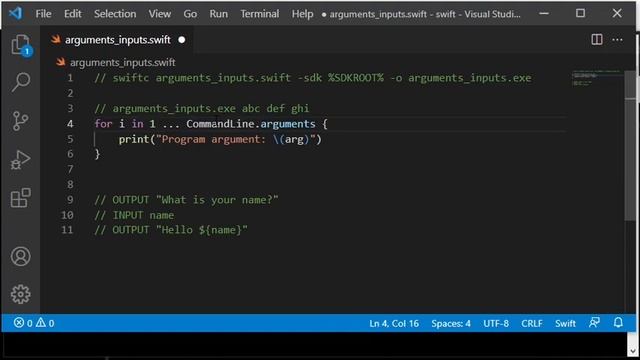Minimize the Visual Studio Code window
640x360 pixels.
pyautogui.click(x=544, y=13)
